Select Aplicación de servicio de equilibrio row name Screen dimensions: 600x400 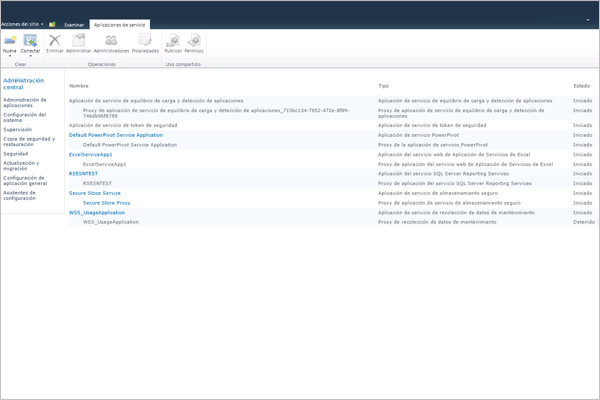point(156,101)
